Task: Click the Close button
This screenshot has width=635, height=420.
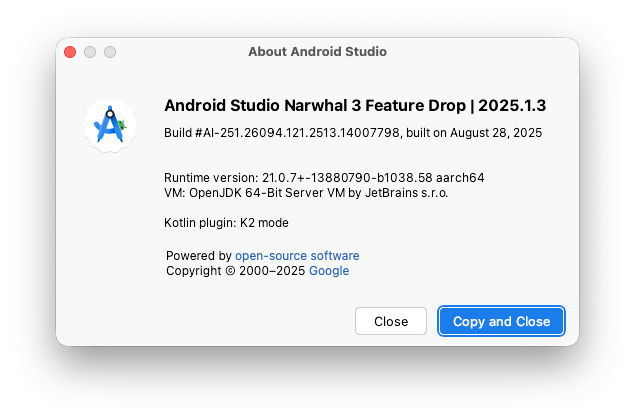Action: pos(391,321)
